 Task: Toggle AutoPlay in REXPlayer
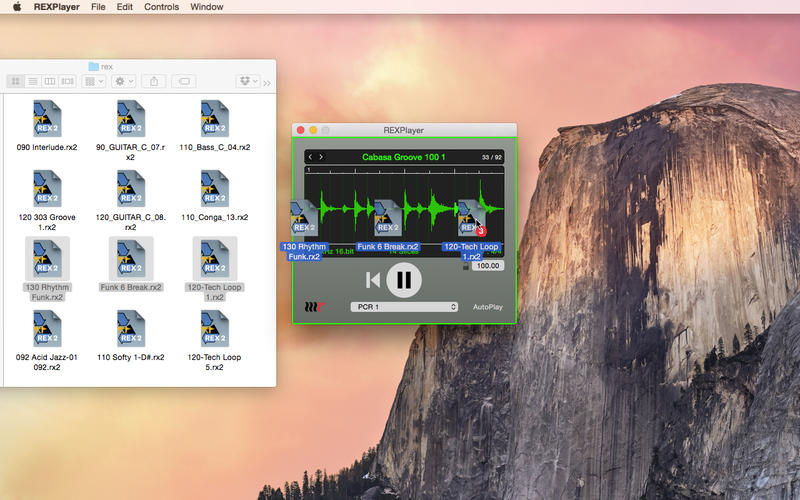tap(487, 307)
